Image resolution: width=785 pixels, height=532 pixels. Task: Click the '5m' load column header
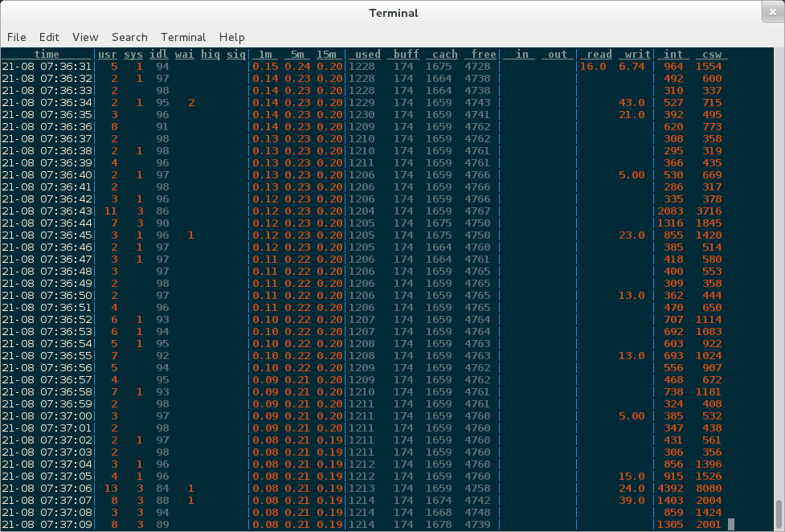297,54
